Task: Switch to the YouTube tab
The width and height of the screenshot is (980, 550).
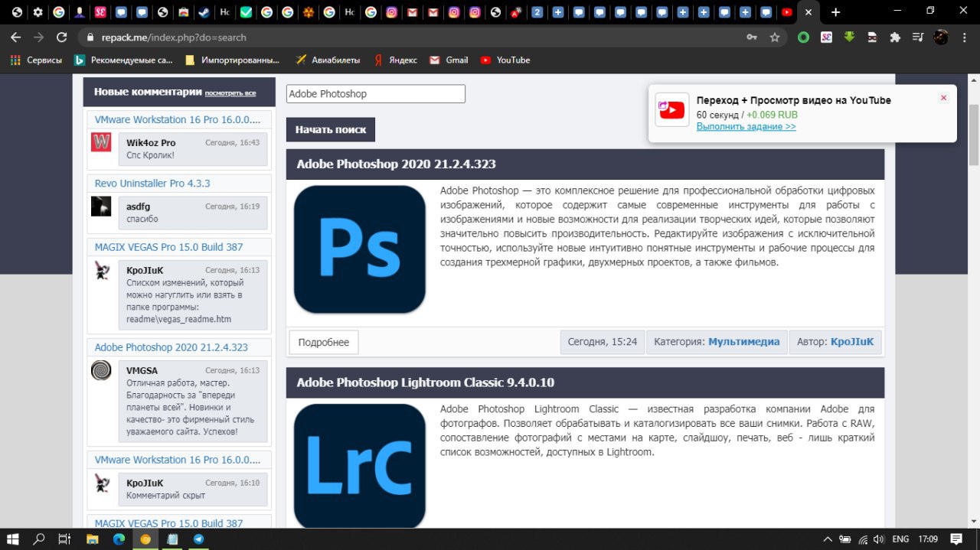Action: (x=786, y=12)
